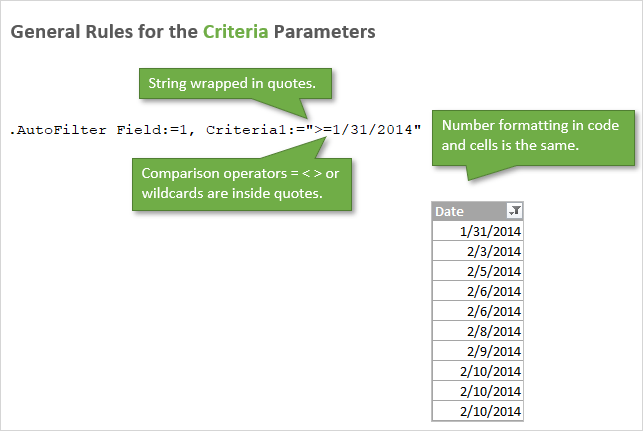The height and width of the screenshot is (431, 643).
Task: Select the 2/5/2014 date cell
Action: pyautogui.click(x=478, y=271)
